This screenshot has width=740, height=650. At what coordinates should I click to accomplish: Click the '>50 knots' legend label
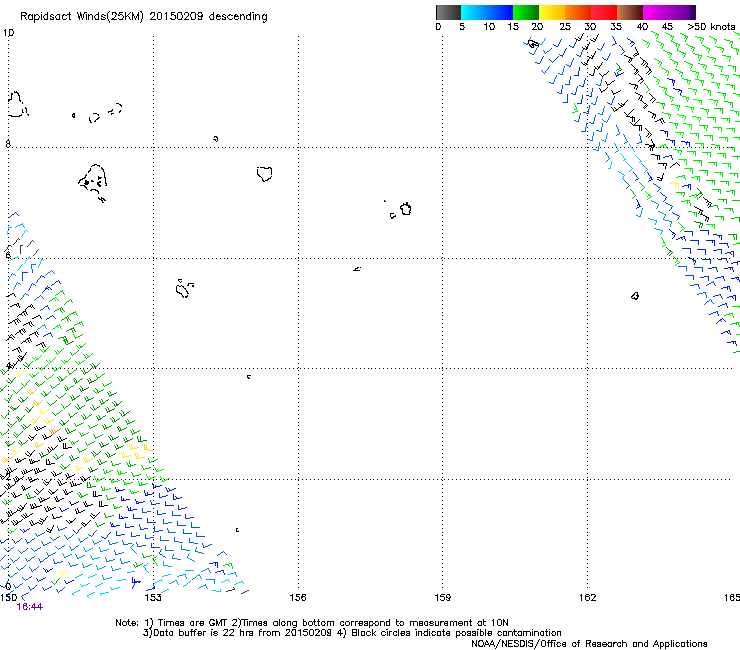(711, 27)
